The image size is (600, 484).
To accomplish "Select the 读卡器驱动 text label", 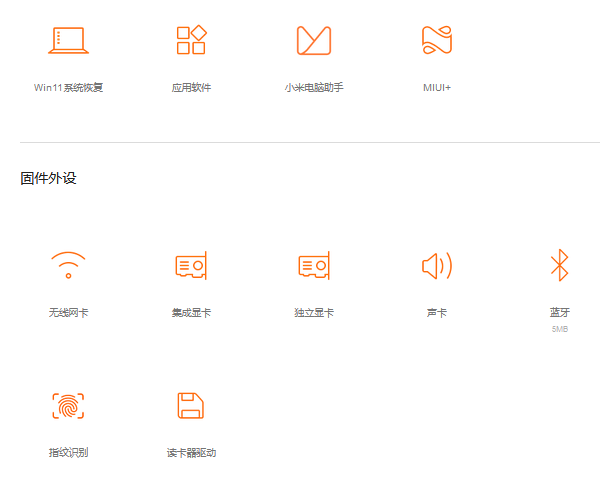I will click(191, 453).
